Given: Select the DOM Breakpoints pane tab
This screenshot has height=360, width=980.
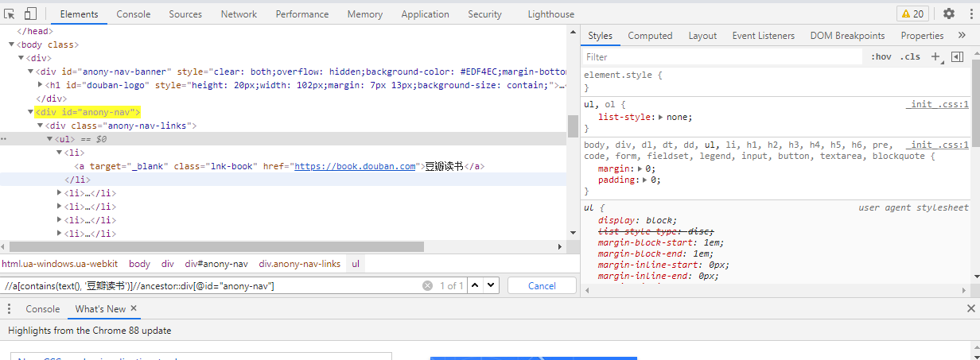Looking at the screenshot, I should coord(847,36).
